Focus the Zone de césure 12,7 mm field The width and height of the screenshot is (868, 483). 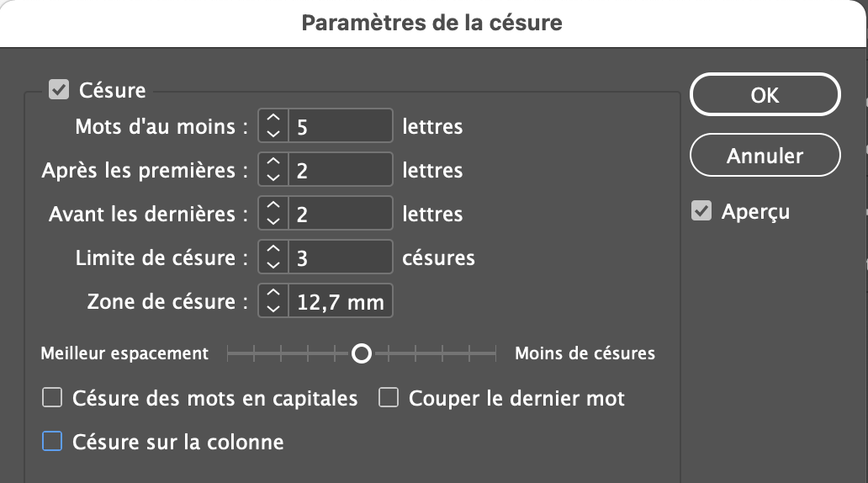(x=340, y=301)
